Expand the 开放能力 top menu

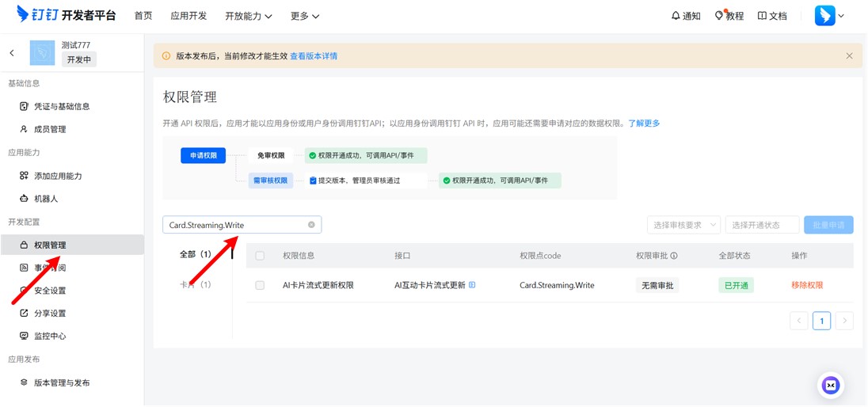[x=249, y=16]
